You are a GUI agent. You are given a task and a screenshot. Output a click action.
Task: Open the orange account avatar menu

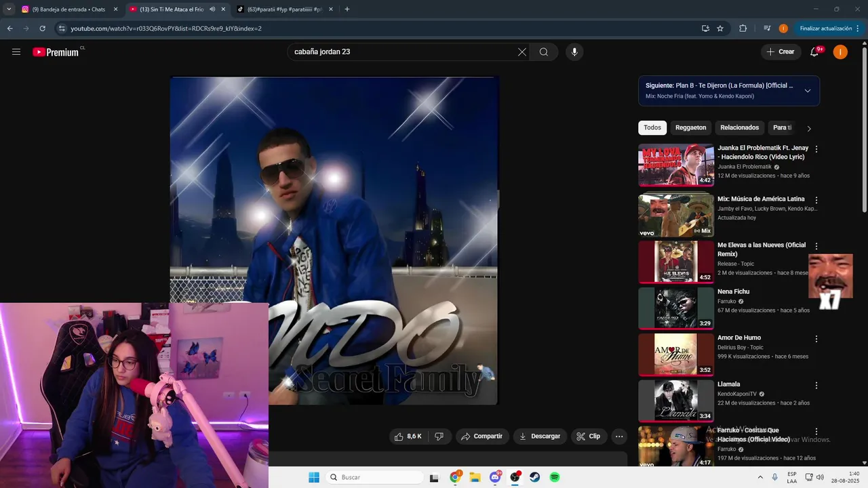tap(840, 52)
